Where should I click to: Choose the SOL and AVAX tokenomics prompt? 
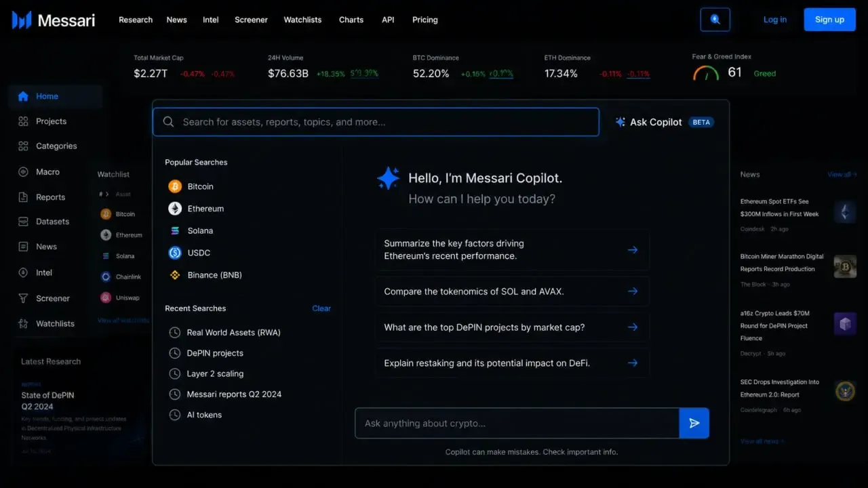click(513, 291)
